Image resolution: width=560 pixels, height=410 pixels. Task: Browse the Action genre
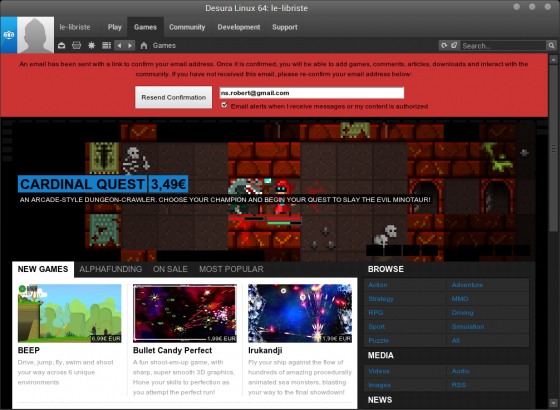(x=378, y=285)
